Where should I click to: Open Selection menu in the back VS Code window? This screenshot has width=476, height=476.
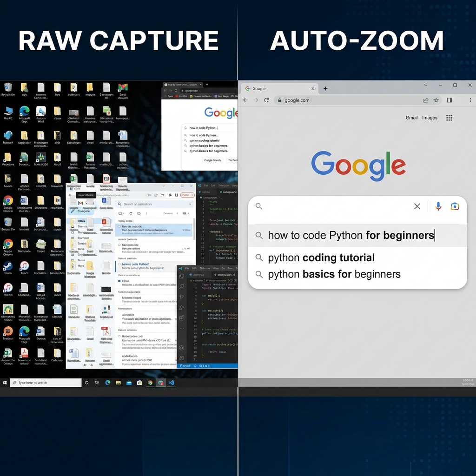(x=224, y=185)
